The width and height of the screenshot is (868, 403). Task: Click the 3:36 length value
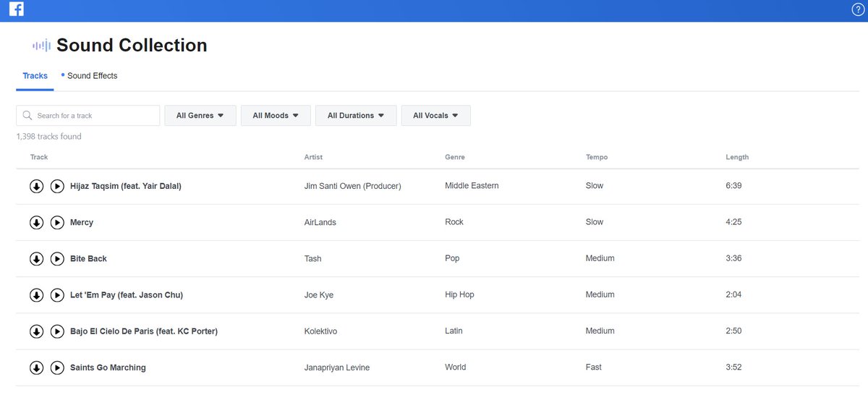pyautogui.click(x=733, y=258)
